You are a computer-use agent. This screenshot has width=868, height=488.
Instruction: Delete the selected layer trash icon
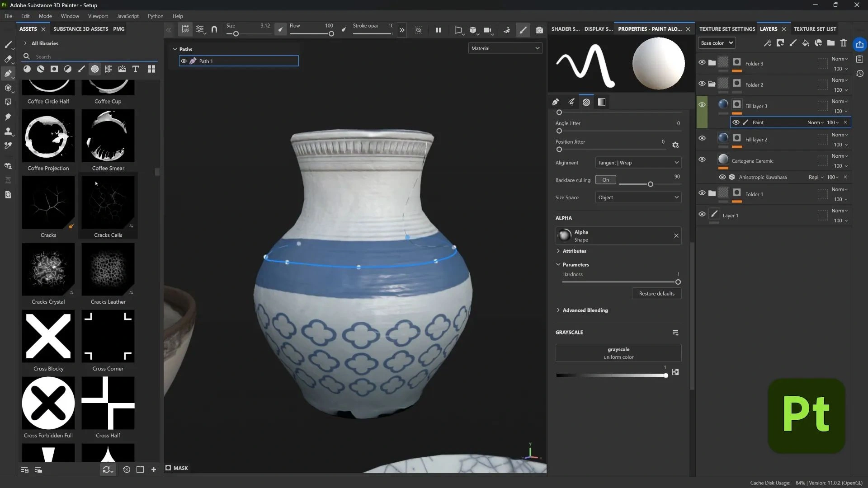point(843,43)
